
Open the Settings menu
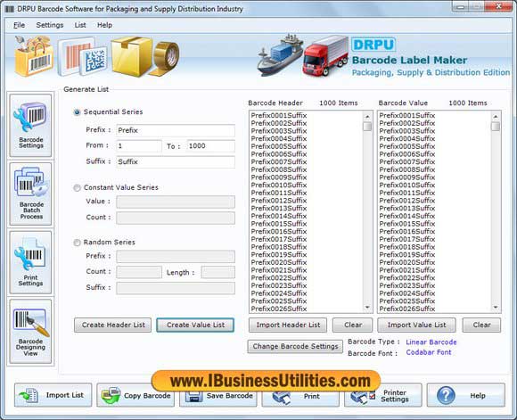click(x=50, y=25)
